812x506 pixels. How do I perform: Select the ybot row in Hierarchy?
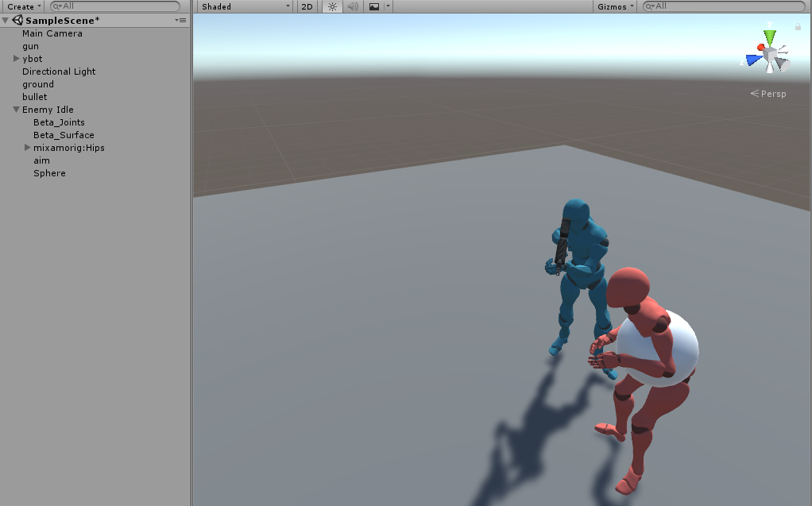coord(32,59)
